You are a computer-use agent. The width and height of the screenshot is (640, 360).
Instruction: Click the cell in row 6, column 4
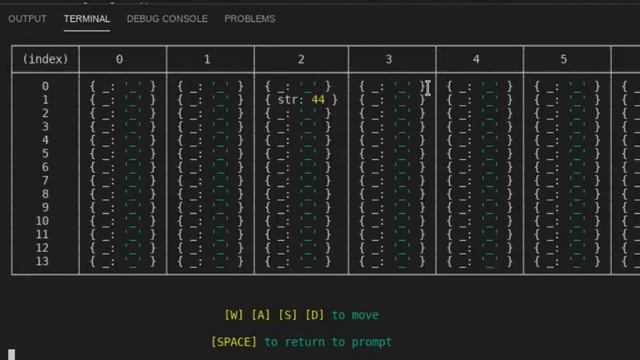pyautogui.click(x=480, y=167)
